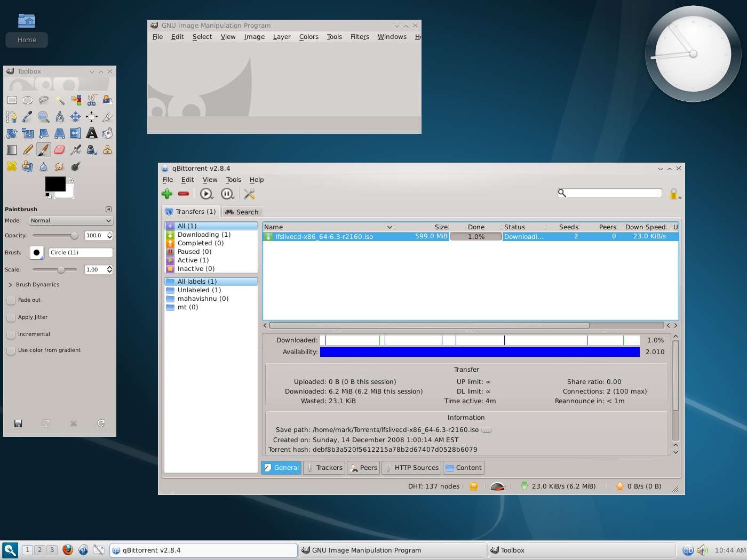Open the GIMP Colors menu

[308, 37]
